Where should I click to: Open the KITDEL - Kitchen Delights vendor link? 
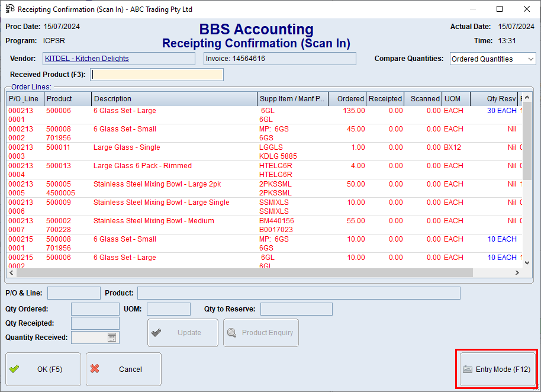87,59
